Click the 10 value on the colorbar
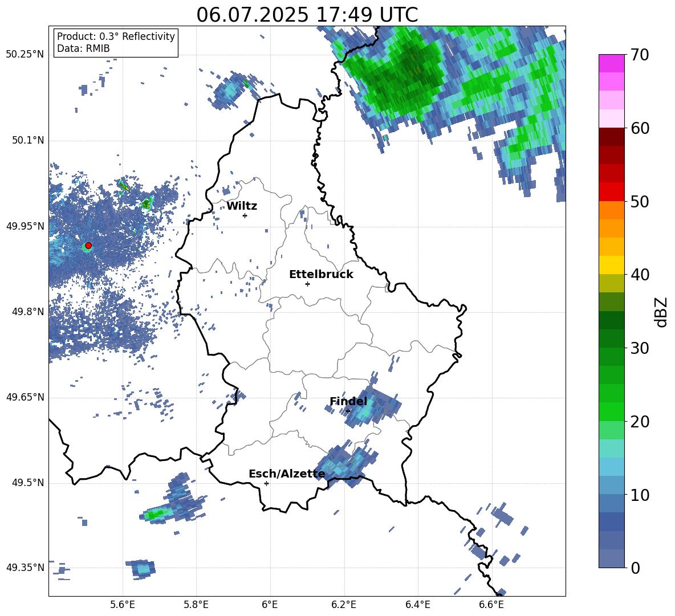675x616 pixels. pos(640,495)
